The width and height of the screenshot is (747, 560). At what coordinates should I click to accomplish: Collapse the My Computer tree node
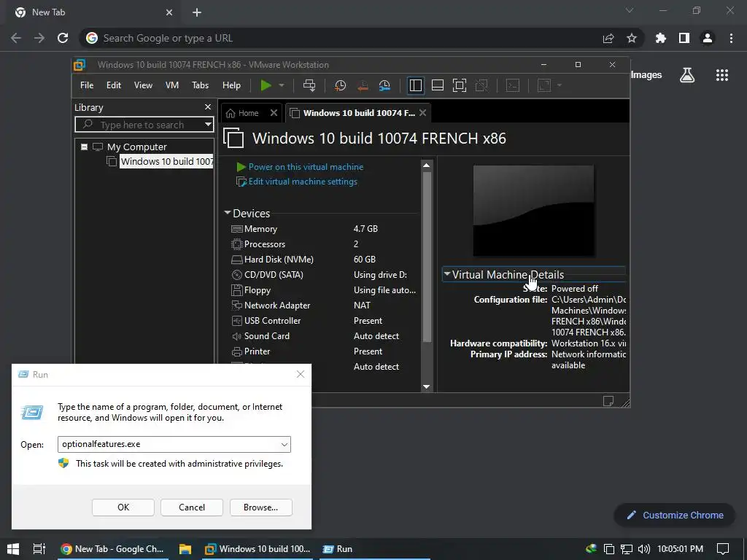coord(85,147)
